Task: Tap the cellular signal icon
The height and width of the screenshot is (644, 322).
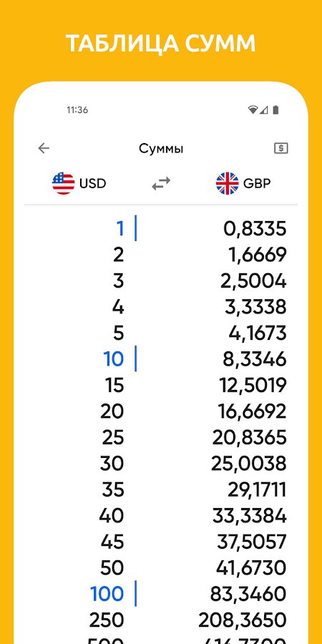Action: pos(263,109)
